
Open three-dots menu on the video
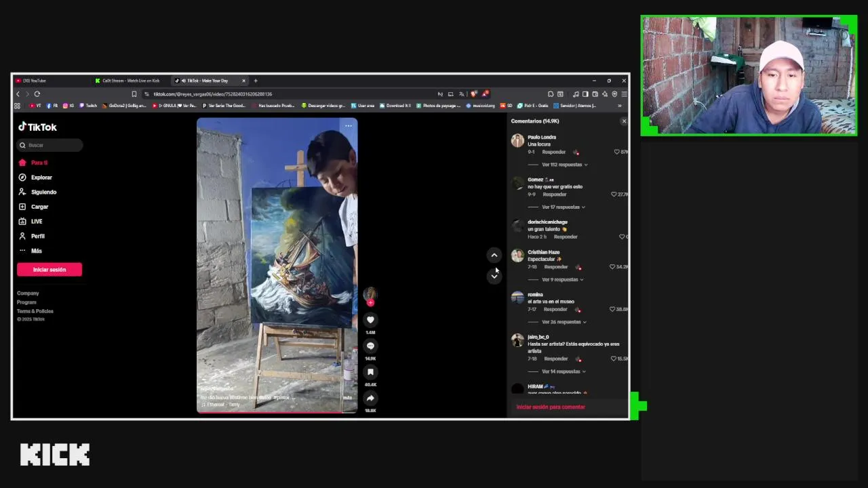coord(348,125)
